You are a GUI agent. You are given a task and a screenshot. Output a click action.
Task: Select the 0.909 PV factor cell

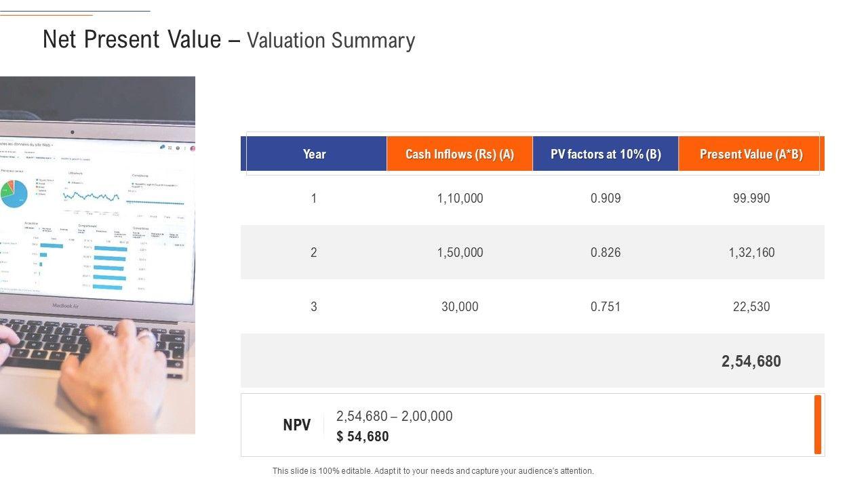(x=606, y=198)
